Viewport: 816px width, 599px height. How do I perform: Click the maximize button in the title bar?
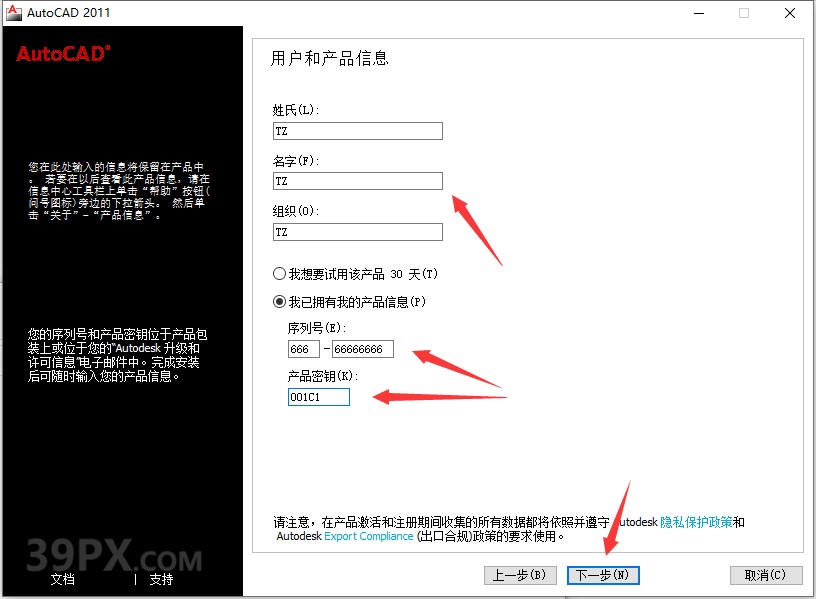[743, 13]
